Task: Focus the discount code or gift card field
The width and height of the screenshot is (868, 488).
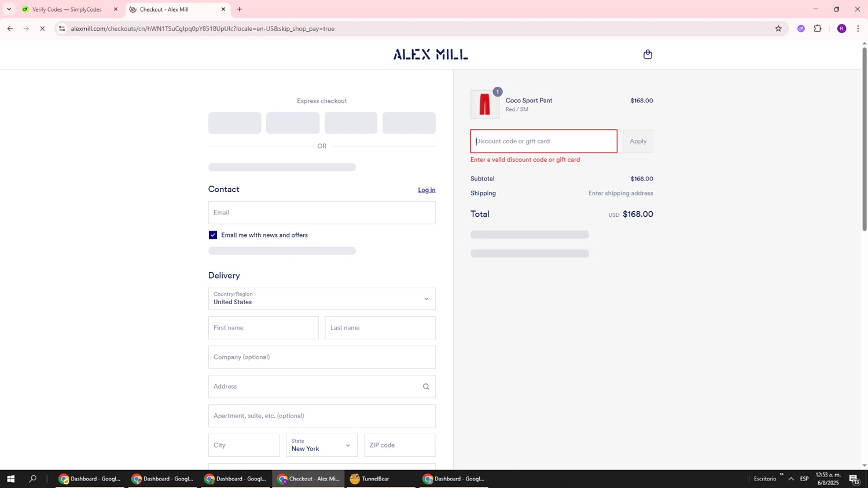Action: point(543,141)
